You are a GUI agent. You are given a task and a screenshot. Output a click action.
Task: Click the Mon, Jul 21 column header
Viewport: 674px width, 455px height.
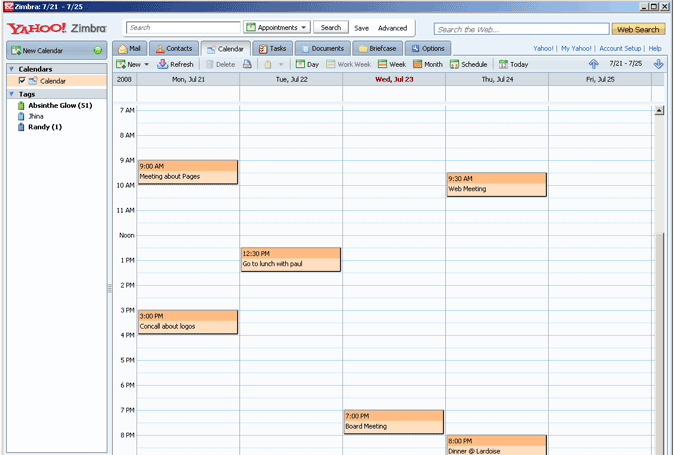(188, 79)
